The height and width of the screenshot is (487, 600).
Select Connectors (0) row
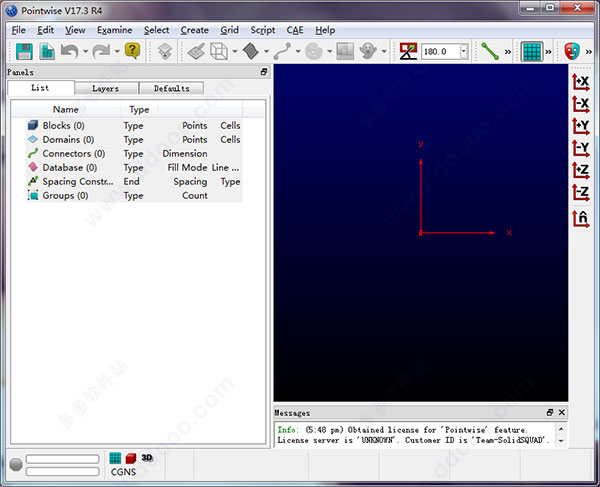(x=134, y=153)
